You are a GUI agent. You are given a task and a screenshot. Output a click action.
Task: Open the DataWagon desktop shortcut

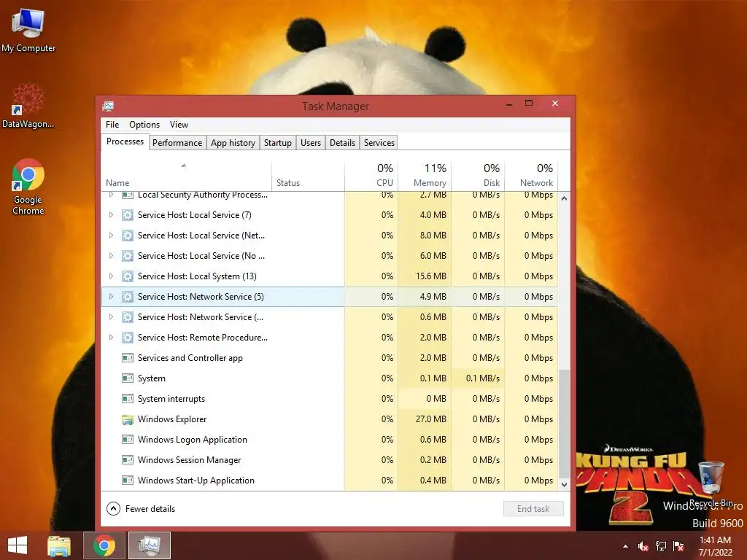click(28, 105)
